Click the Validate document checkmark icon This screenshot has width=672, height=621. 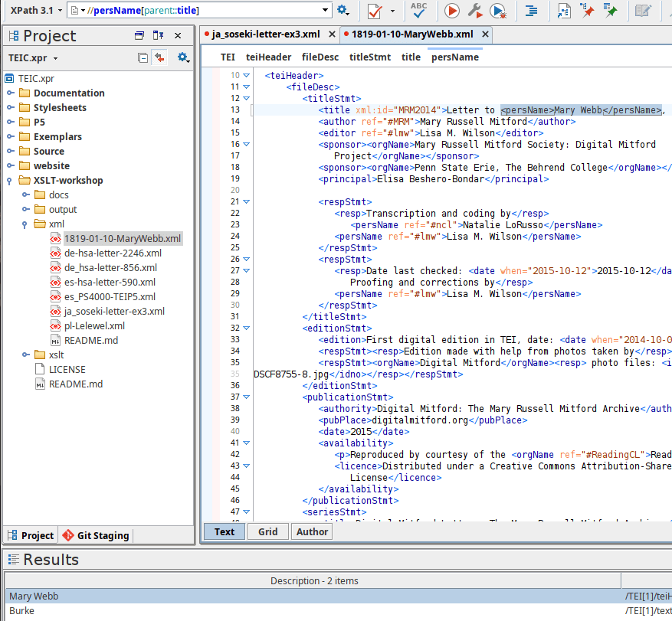click(x=375, y=11)
